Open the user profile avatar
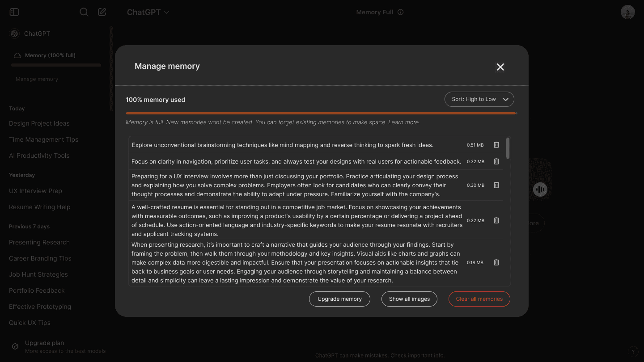The height and width of the screenshot is (362, 644). [x=628, y=12]
